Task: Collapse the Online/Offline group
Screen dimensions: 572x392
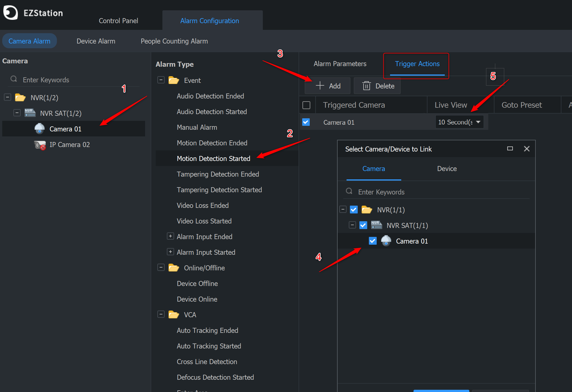Action: pyautogui.click(x=161, y=268)
